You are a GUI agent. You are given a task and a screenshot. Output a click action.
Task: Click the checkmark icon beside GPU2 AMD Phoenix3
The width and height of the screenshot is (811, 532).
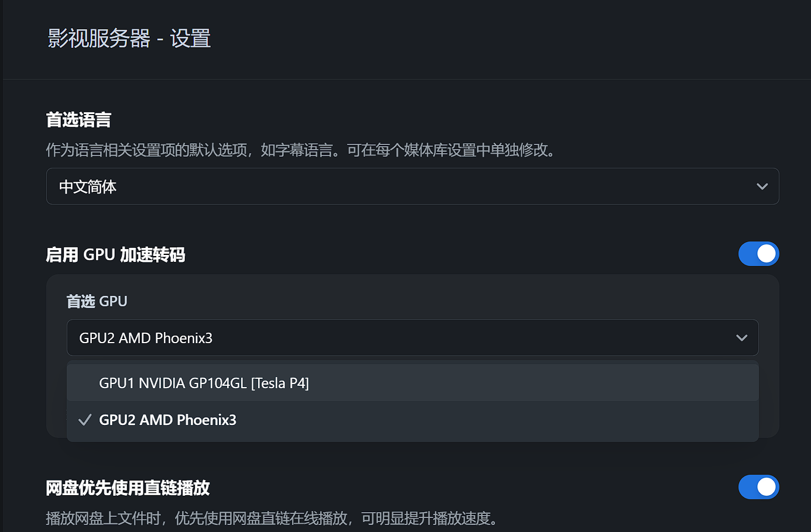pyautogui.click(x=85, y=420)
